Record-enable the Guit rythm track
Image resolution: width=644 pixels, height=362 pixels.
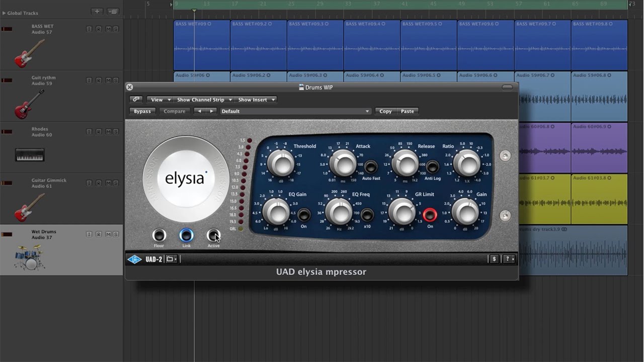(x=99, y=80)
